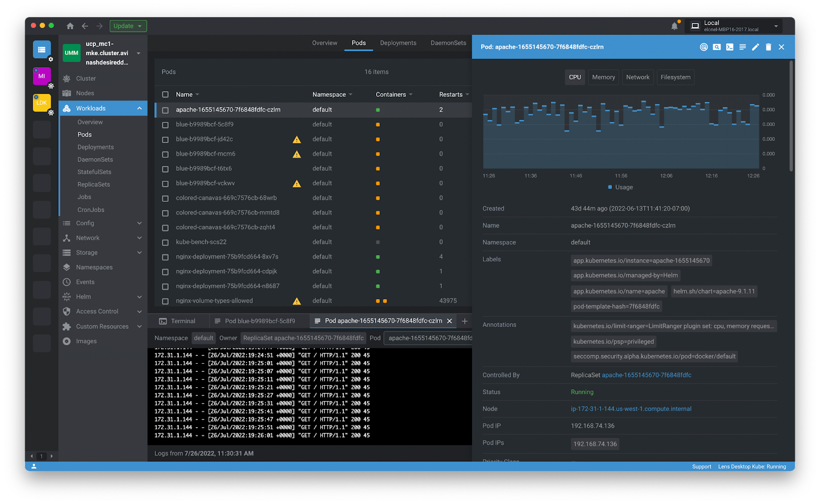Open ReplicaSet apache-1655145670-7f6848fdfc link
820x504 pixels.
coord(646,375)
